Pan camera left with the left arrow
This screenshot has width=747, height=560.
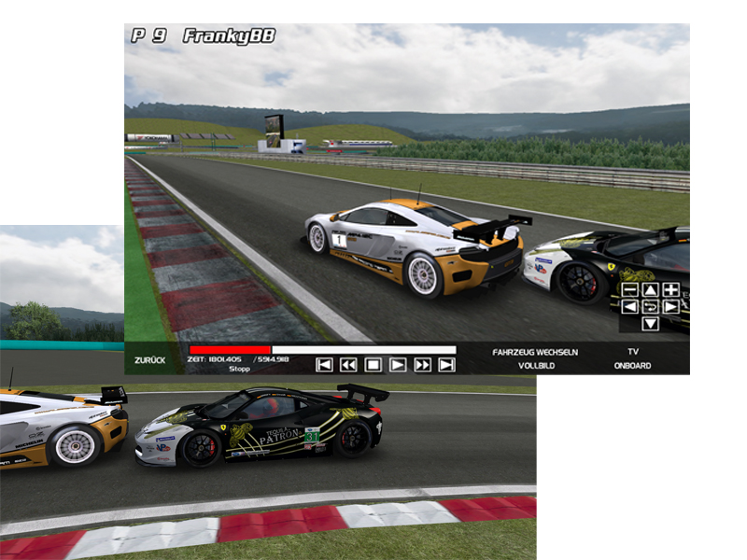coord(630,306)
